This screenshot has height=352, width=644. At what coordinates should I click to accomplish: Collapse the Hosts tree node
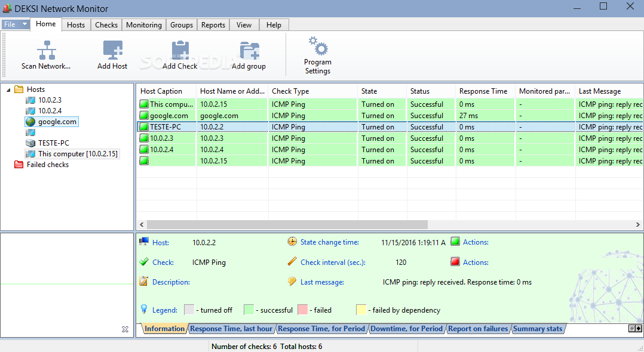tap(8, 89)
